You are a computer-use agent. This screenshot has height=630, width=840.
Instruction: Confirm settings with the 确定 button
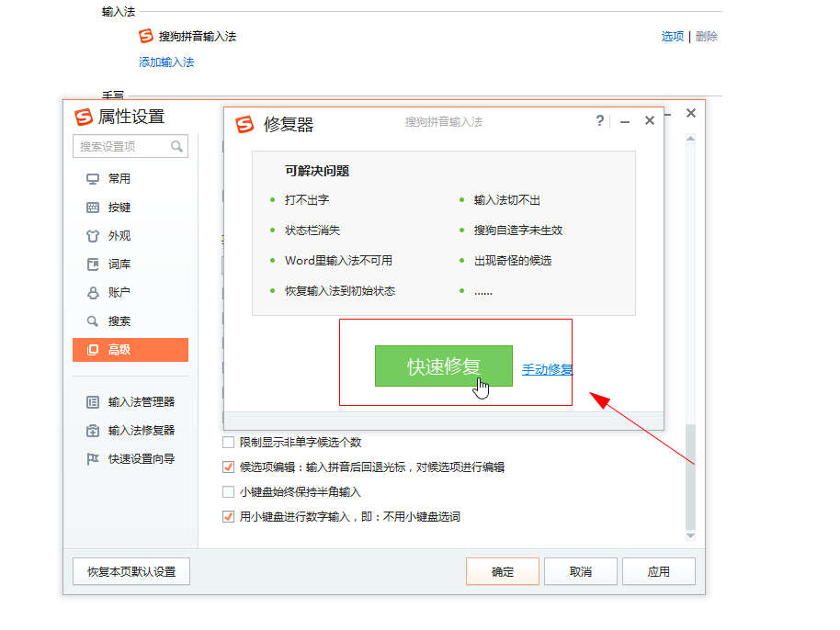click(503, 571)
